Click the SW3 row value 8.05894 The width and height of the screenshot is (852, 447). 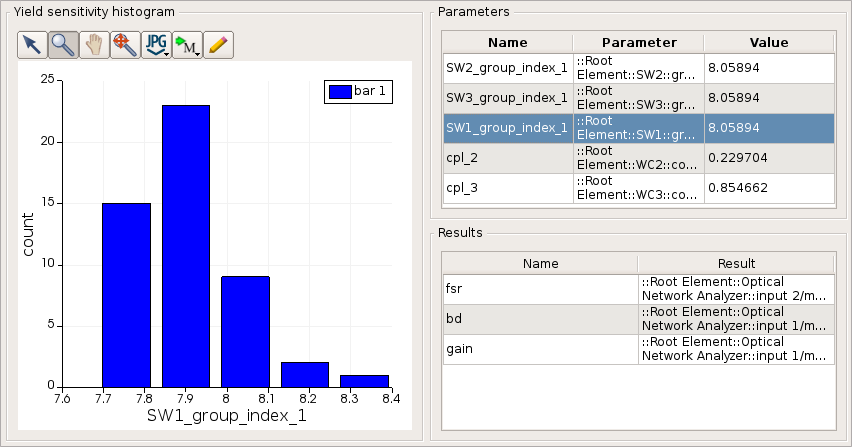pos(734,98)
